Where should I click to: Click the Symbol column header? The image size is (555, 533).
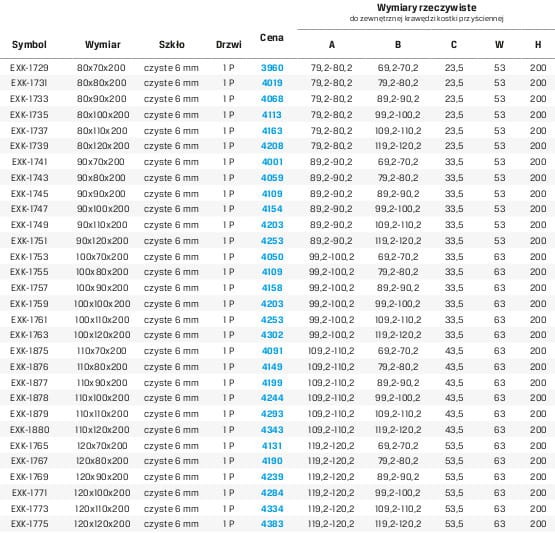(29, 45)
